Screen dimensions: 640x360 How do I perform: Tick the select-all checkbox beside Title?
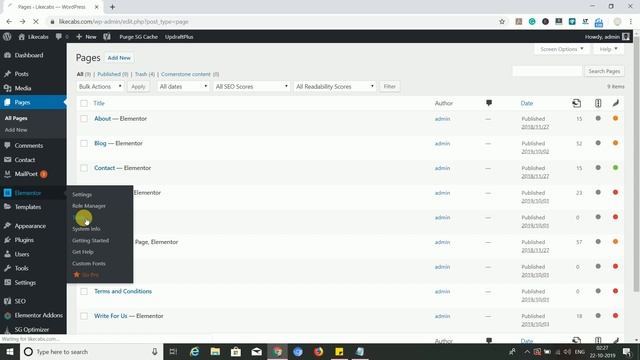coord(84,103)
